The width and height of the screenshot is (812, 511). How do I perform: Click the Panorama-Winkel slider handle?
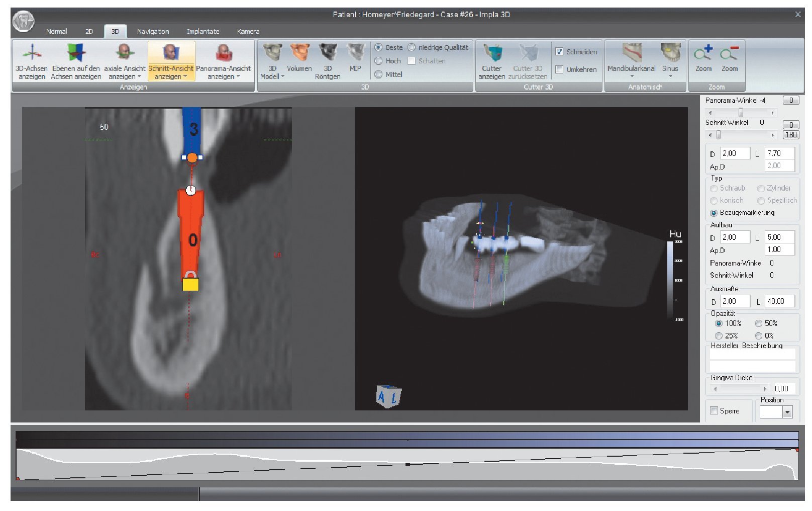(x=741, y=113)
